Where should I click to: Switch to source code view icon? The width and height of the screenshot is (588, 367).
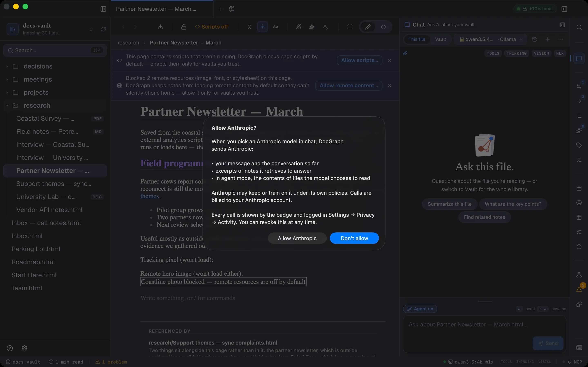[x=383, y=27]
